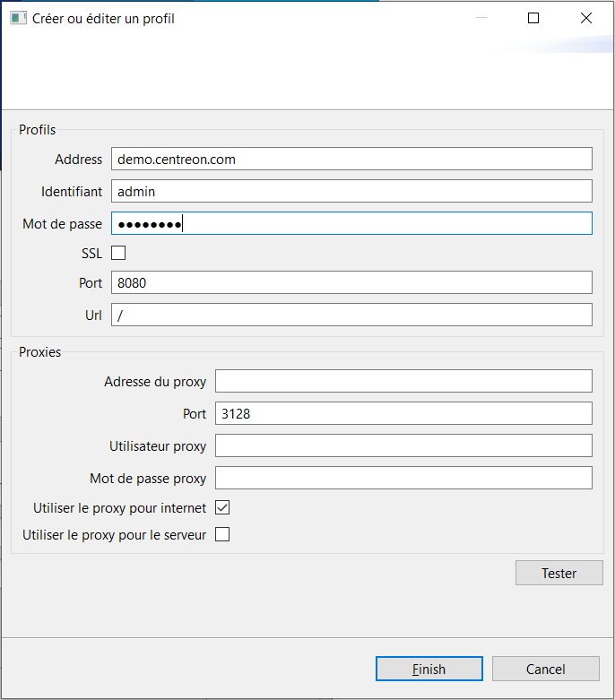
Task: Close the dialog with the X button
Action: [x=585, y=18]
